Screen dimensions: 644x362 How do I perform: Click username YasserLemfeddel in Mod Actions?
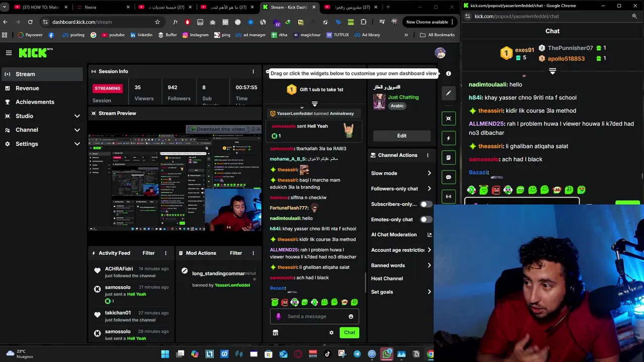(x=232, y=285)
